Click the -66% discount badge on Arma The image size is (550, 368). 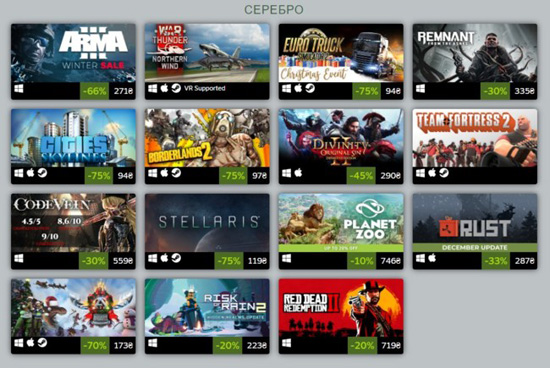(95, 91)
